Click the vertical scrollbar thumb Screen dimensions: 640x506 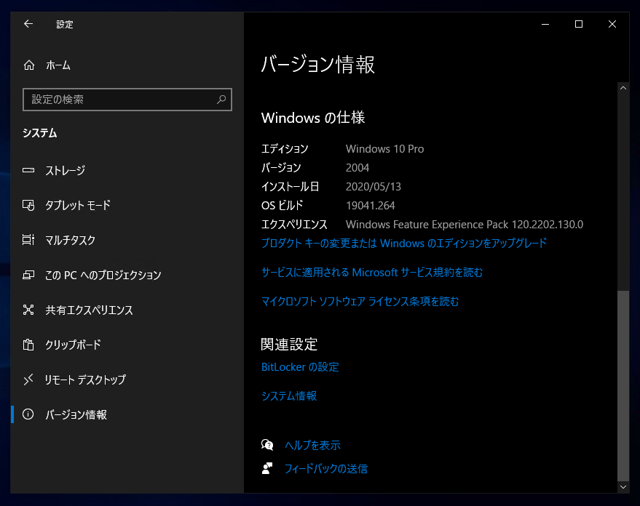pos(623,386)
